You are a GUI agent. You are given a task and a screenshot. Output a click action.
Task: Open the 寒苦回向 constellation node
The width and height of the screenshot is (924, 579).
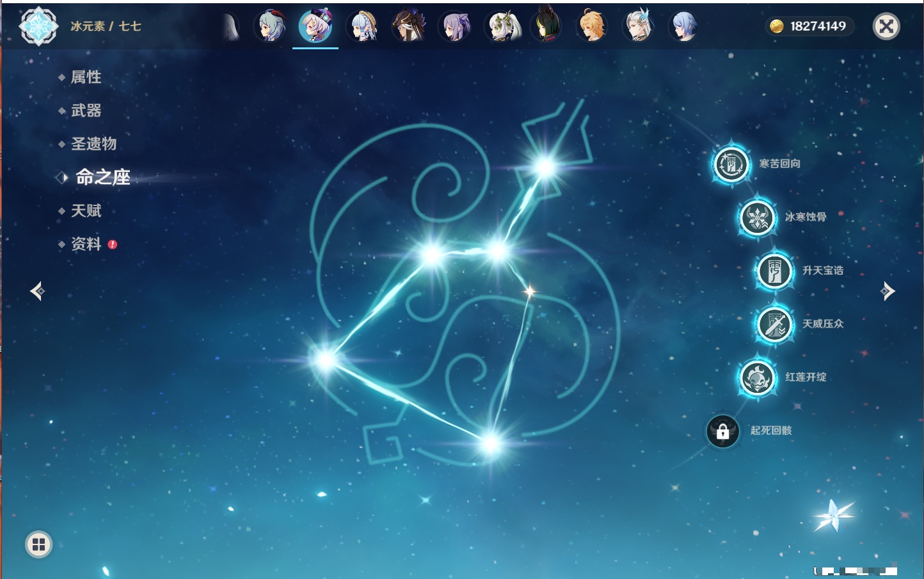pyautogui.click(x=731, y=164)
